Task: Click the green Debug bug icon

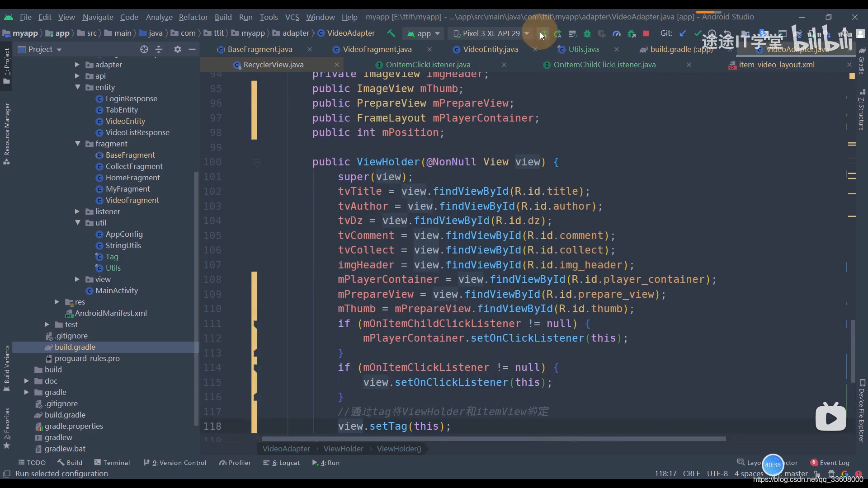Action: (587, 33)
